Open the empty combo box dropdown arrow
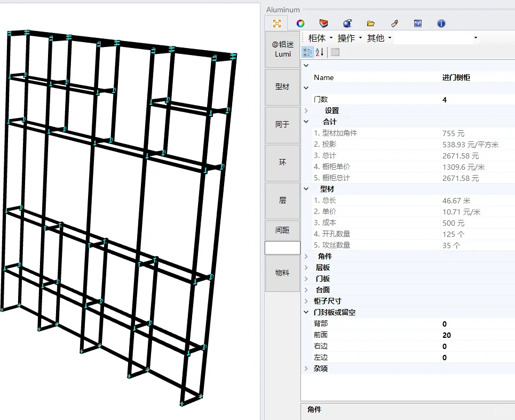The height and width of the screenshot is (420, 515). [x=476, y=38]
